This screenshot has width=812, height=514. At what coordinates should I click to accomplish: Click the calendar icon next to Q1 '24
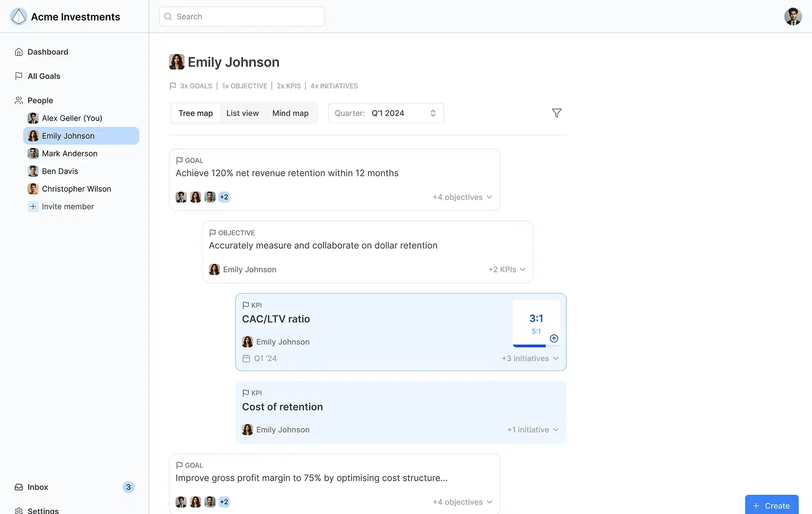click(x=246, y=358)
